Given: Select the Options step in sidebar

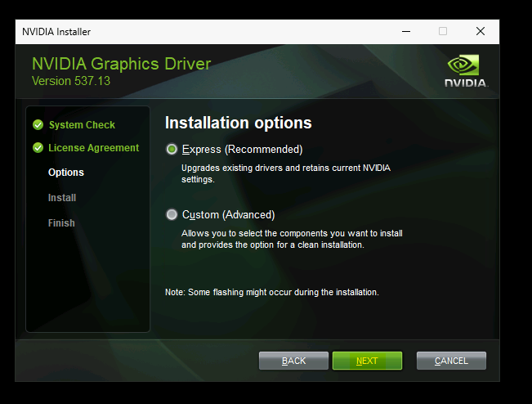Looking at the screenshot, I should (66, 172).
